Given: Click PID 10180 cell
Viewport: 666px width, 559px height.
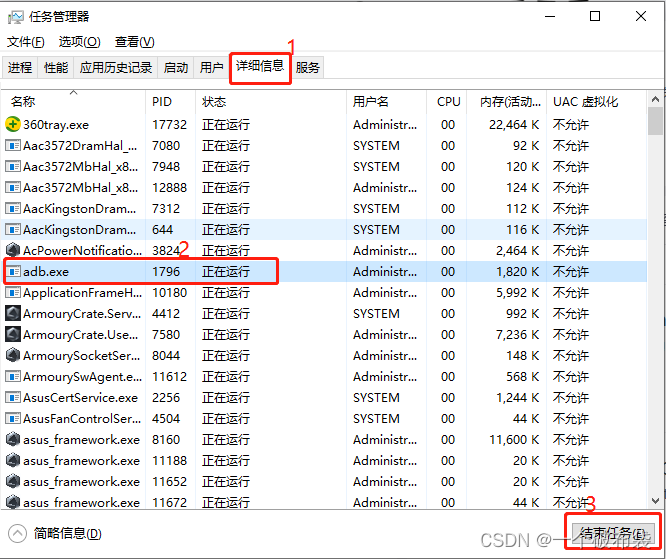Looking at the screenshot, I should pyautogui.click(x=169, y=293).
